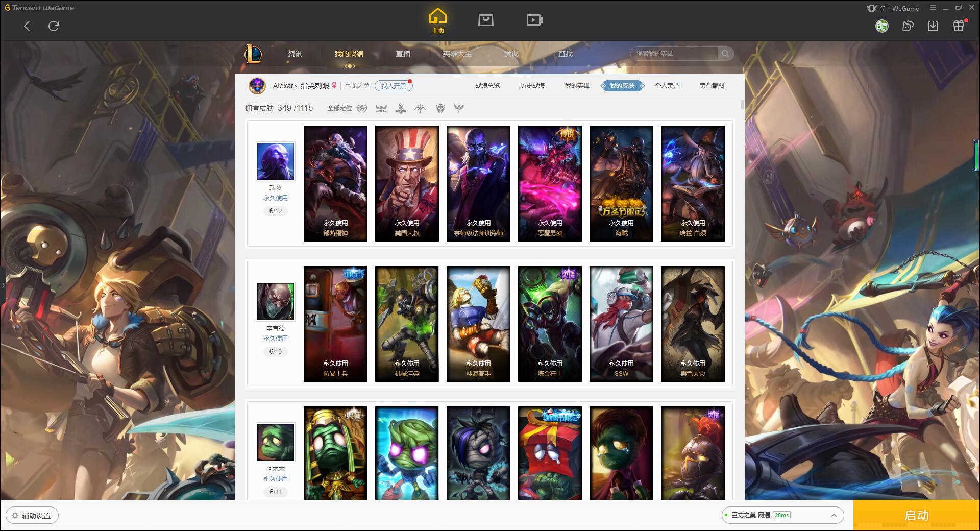This screenshot has height=531, width=980.
Task: Open the download manager icon
Action: click(933, 26)
